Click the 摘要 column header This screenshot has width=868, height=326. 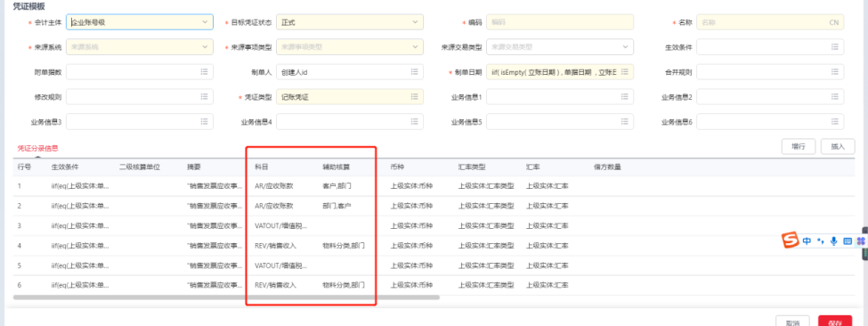[194, 167]
